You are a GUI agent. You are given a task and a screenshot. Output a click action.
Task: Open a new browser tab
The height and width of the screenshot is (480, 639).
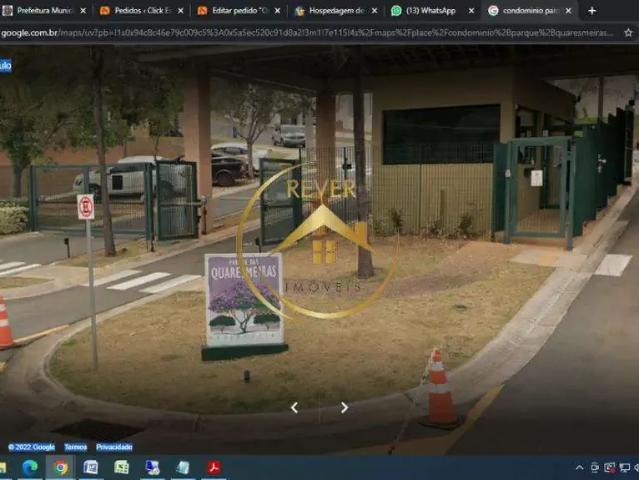(x=592, y=11)
